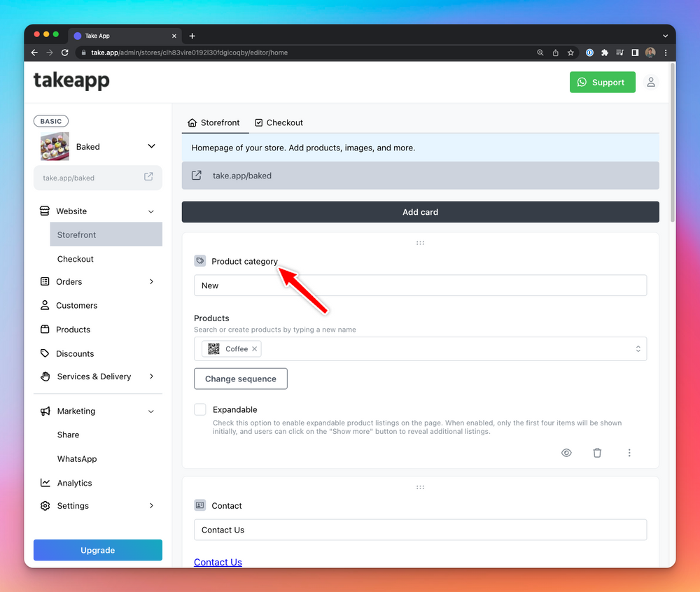The height and width of the screenshot is (592, 700).
Task: Click the browser share icon
Action: 555,52
